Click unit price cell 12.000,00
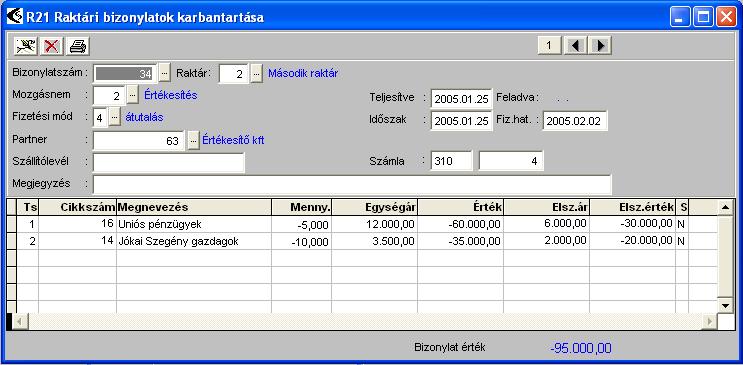The height and width of the screenshot is (365, 743). point(374,224)
